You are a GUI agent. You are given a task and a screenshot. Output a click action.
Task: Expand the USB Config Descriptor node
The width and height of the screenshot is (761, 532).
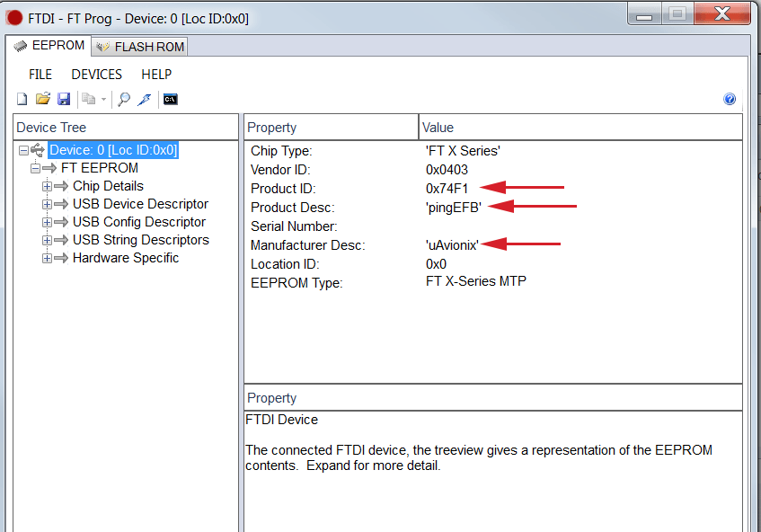[47, 222]
